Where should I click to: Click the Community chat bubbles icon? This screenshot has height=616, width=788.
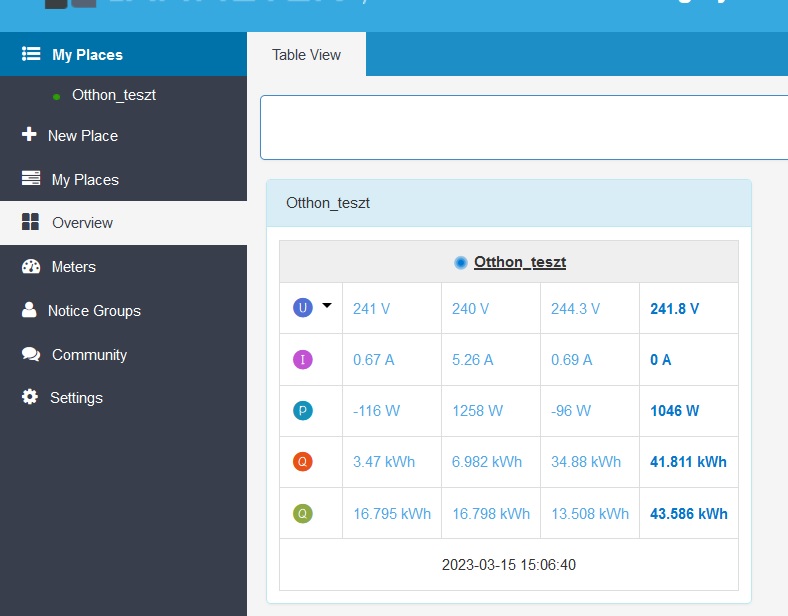click(30, 355)
